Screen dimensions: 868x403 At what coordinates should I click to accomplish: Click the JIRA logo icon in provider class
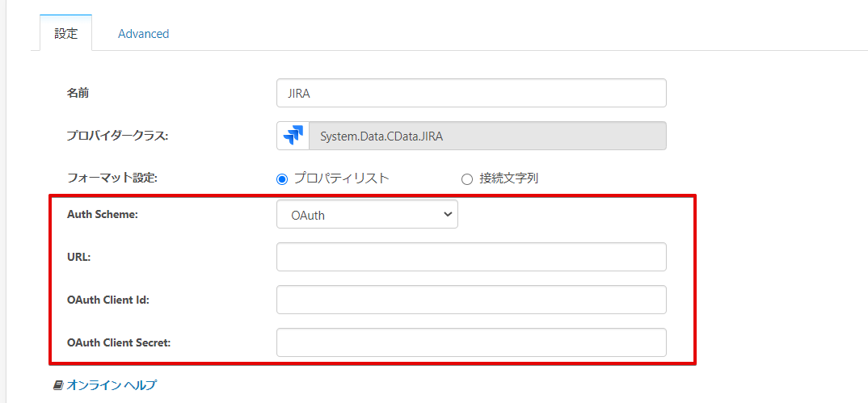pos(293,136)
